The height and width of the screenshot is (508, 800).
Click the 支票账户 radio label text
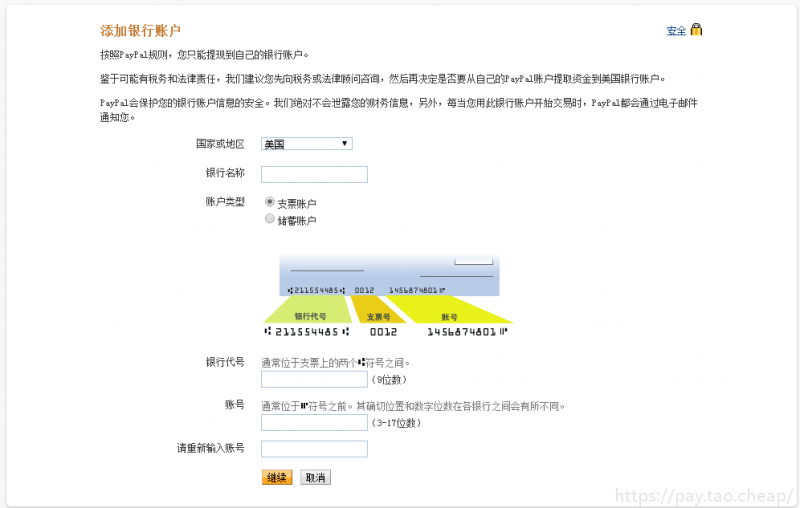coord(297,204)
